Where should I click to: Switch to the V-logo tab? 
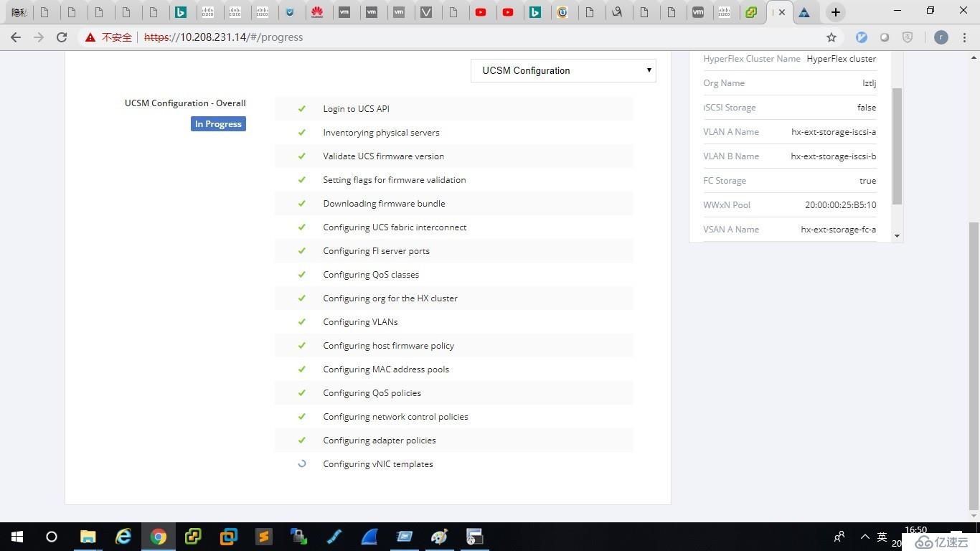point(426,12)
